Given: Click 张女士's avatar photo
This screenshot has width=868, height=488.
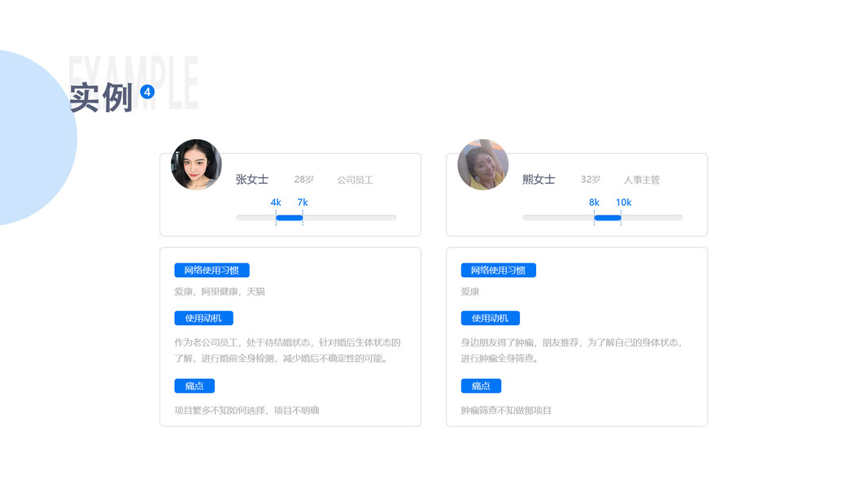Looking at the screenshot, I should pyautogui.click(x=197, y=164).
